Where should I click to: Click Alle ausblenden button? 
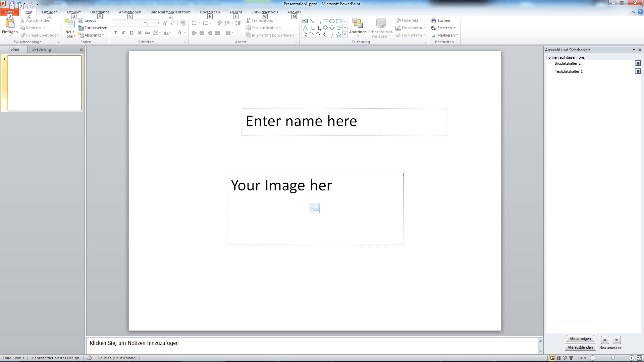[x=580, y=347]
